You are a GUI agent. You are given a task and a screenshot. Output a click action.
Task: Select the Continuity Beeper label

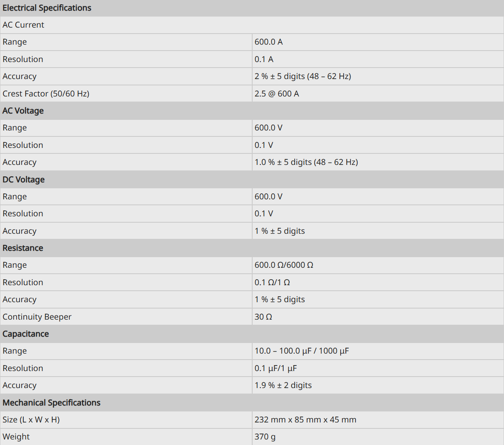[37, 317]
